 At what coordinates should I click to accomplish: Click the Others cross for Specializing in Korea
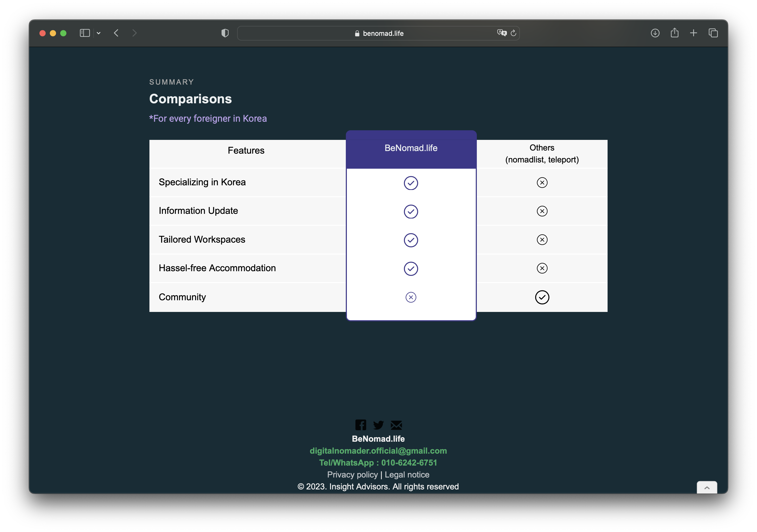click(x=542, y=182)
